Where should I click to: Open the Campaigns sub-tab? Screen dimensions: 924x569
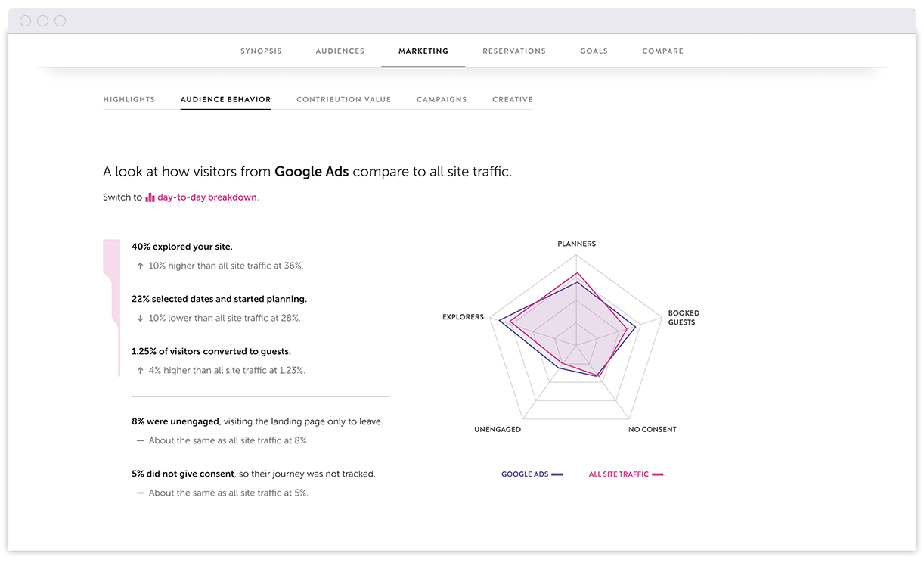(442, 100)
